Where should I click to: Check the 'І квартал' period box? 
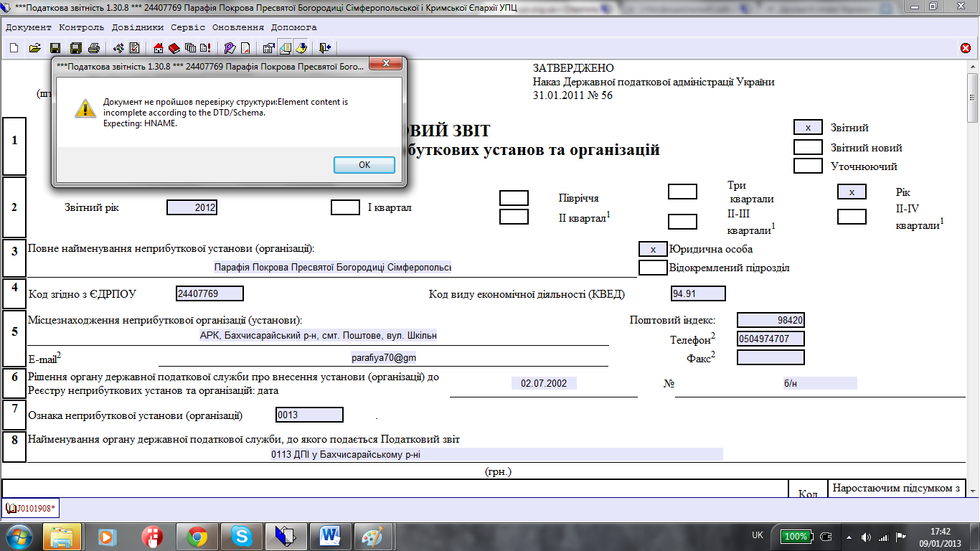[345, 207]
